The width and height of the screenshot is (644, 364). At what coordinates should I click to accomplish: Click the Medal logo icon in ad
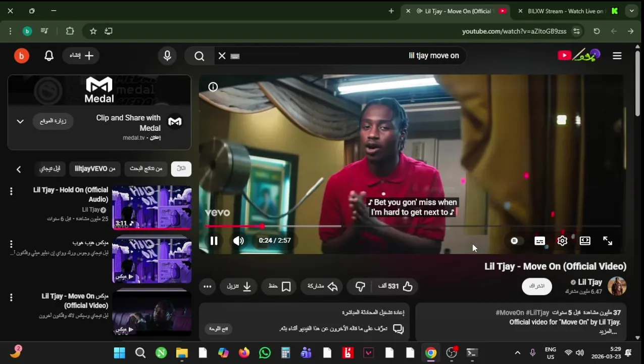175,121
